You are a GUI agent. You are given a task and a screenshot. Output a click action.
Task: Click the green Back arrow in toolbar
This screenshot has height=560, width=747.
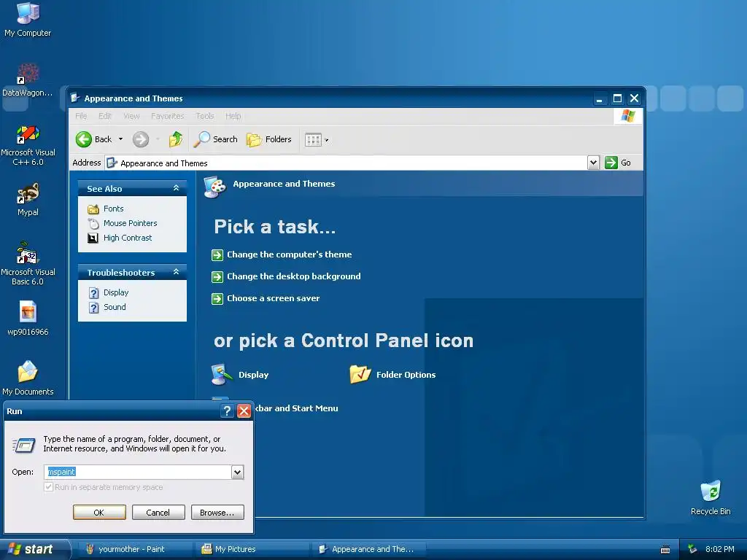[84, 139]
